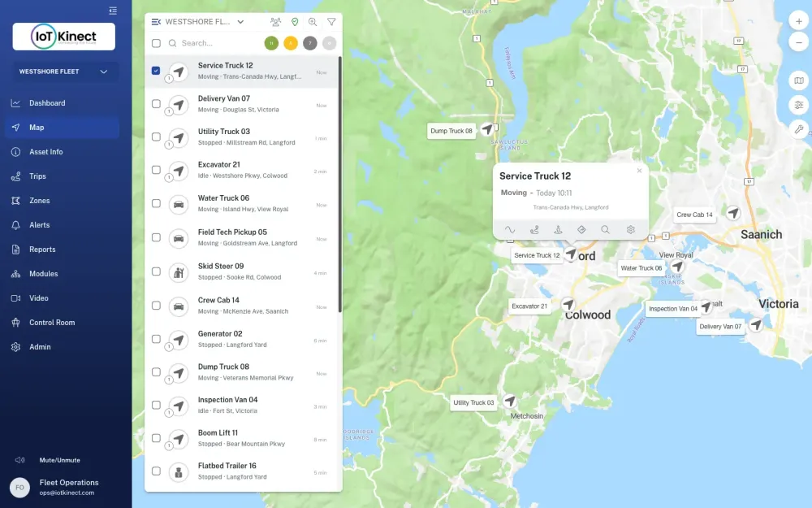
Task: Click the IoT Kinect logo
Action: click(x=63, y=37)
